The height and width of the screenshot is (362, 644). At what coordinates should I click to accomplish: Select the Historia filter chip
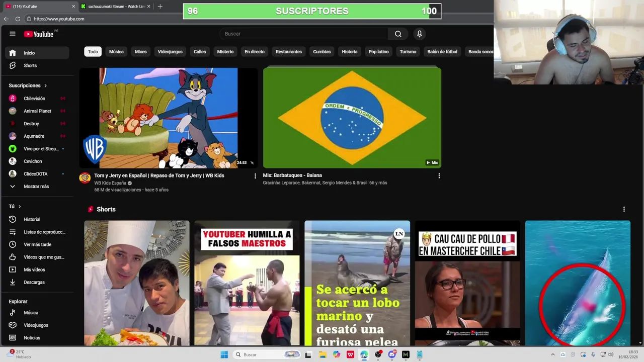tap(350, 52)
